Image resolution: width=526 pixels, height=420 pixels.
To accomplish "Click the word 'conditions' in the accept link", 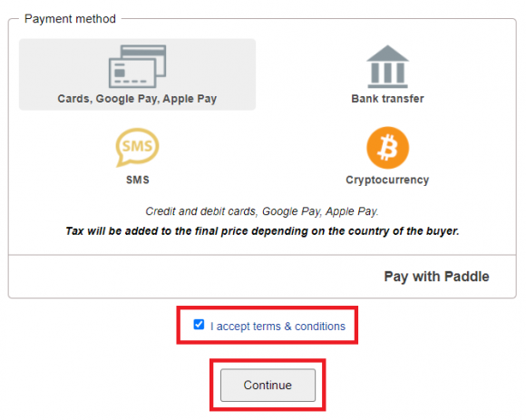I will point(320,326).
